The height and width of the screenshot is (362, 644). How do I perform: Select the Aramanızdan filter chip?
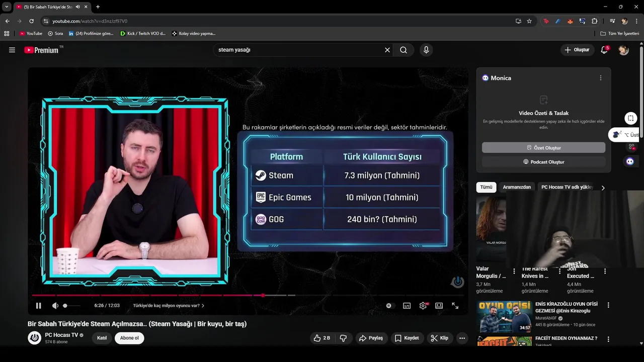pyautogui.click(x=517, y=187)
